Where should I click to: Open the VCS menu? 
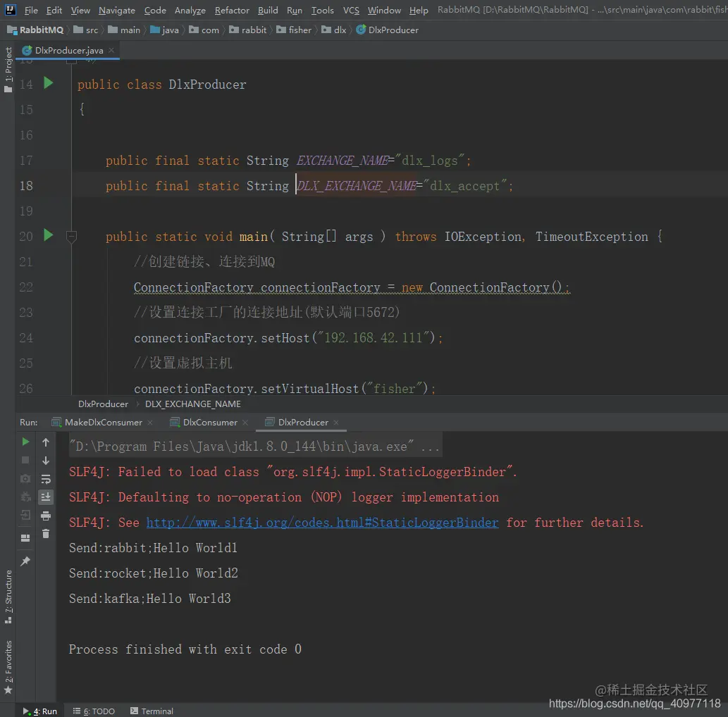point(351,10)
